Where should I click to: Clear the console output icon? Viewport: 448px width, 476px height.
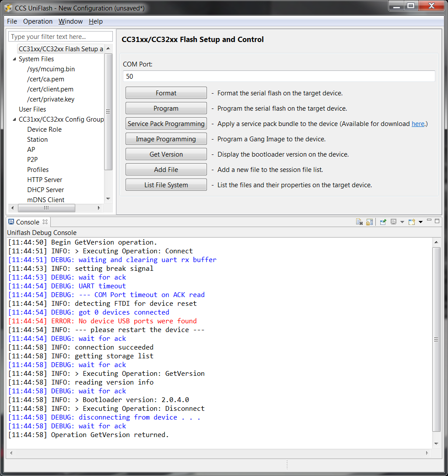[359, 222]
